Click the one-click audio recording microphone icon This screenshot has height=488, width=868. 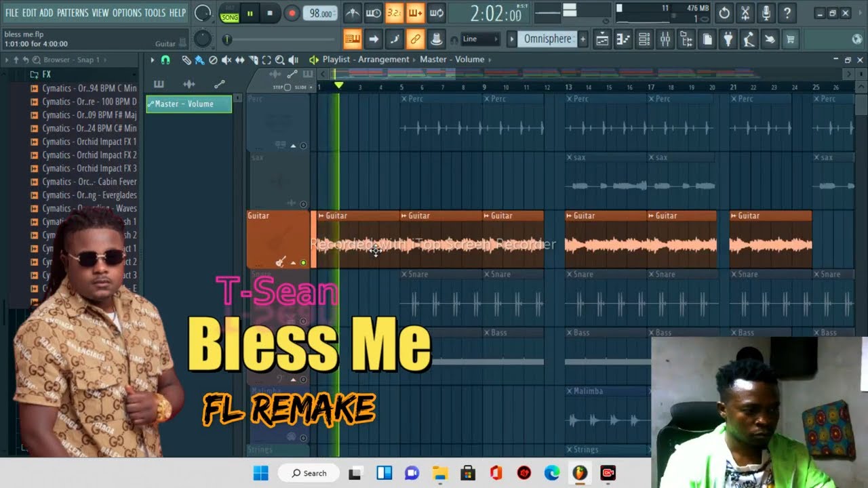click(766, 13)
